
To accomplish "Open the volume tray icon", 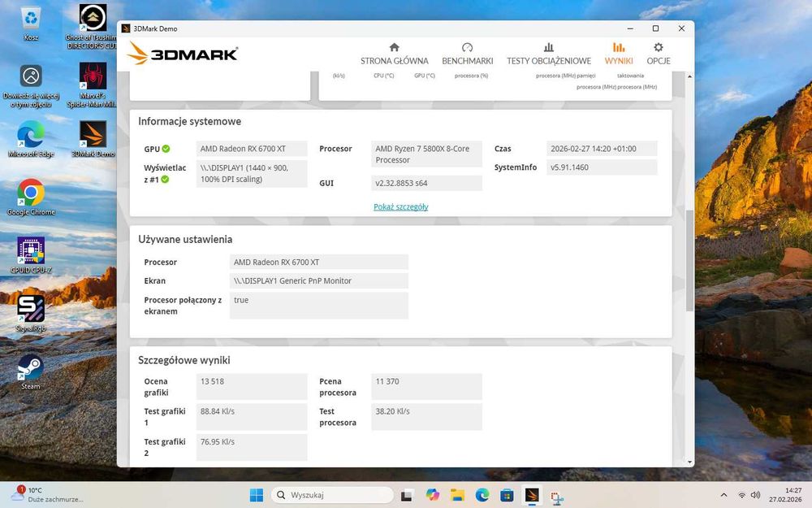I will pos(755,495).
